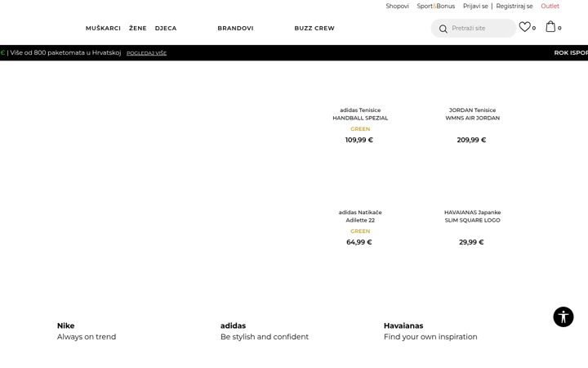Click 'Always on trend' text
This screenshot has width=588, height=368.
[x=87, y=337]
